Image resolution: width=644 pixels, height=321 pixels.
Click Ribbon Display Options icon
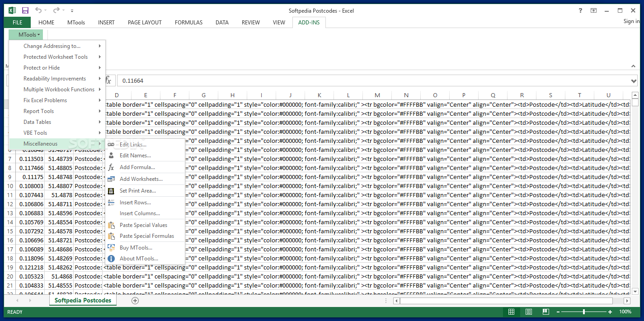coord(593,10)
